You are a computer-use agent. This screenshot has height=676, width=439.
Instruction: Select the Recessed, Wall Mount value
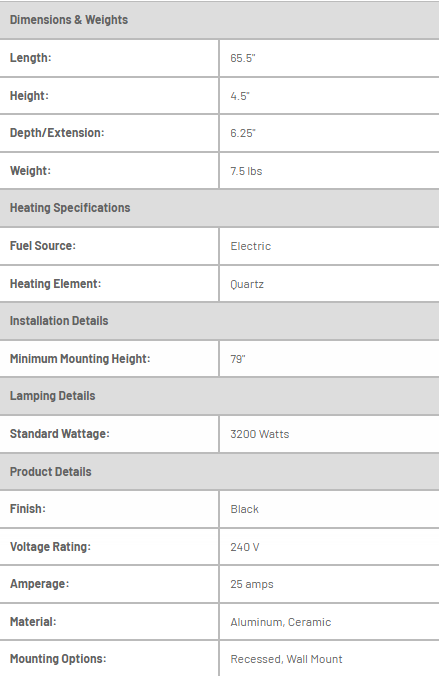click(x=286, y=659)
